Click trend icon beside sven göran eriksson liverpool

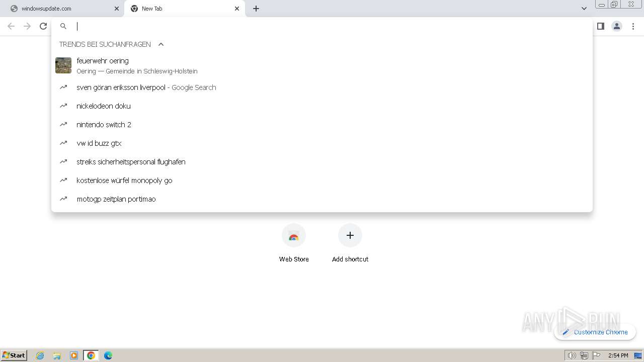(63, 87)
